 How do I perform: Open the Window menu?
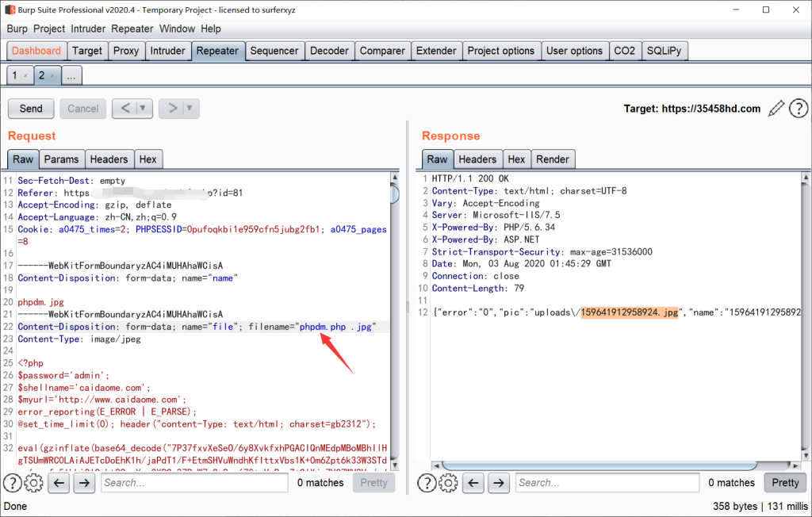click(177, 29)
